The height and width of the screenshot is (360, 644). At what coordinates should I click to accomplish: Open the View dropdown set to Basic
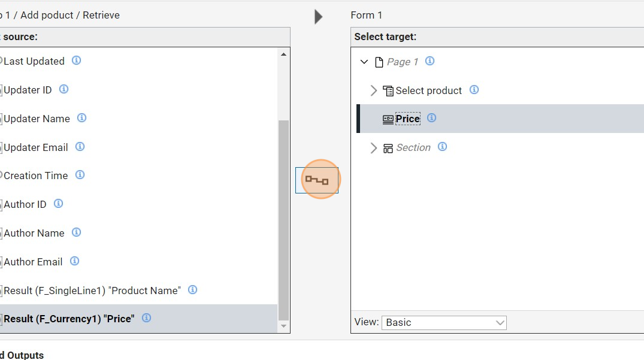coord(444,322)
